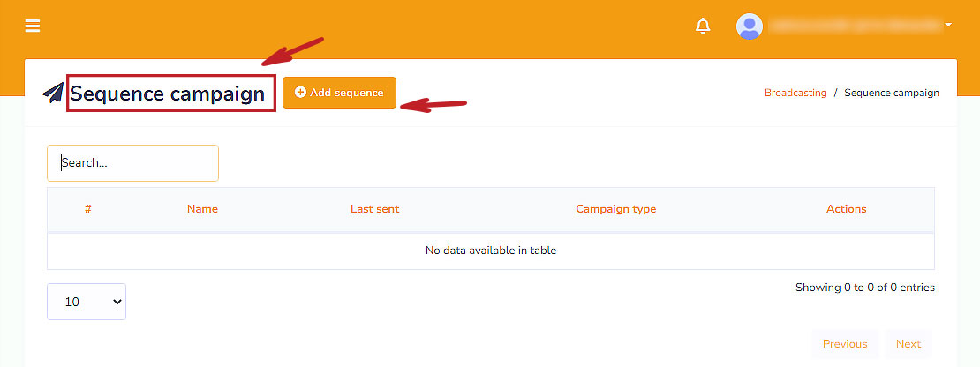The image size is (980, 367).
Task: Open the hamburger sidebar menu
Action: pyautogui.click(x=33, y=26)
